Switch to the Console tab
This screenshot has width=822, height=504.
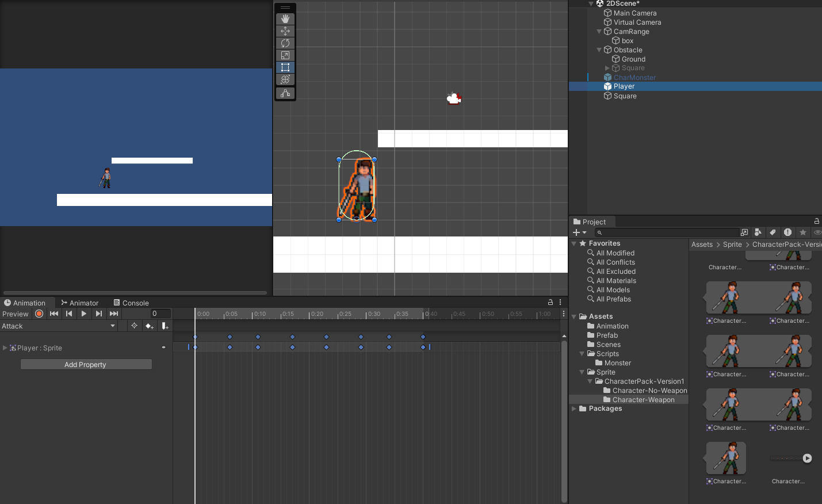(131, 303)
